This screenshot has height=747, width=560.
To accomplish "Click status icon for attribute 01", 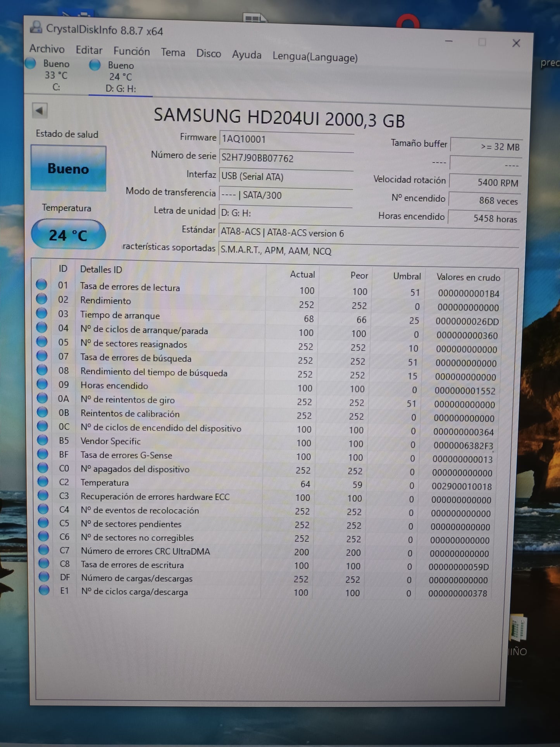I will click(41, 285).
